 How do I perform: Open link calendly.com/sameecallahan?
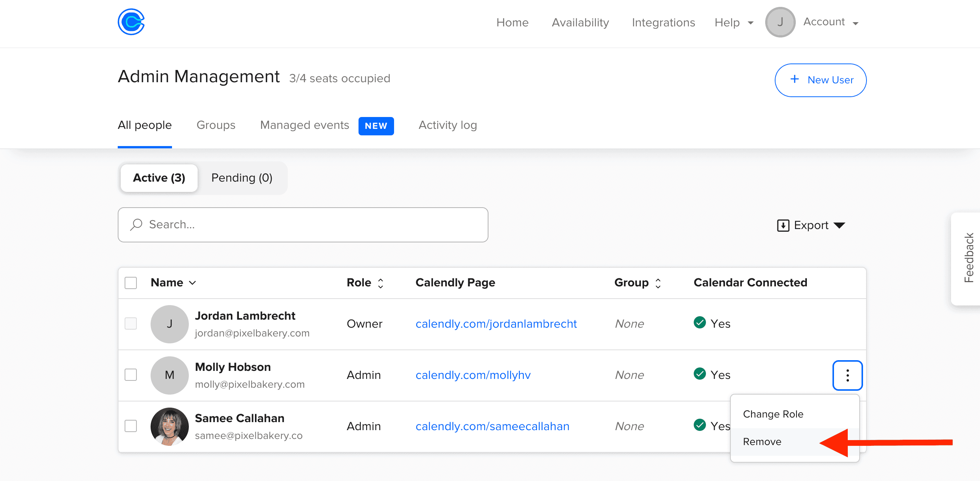492,426
